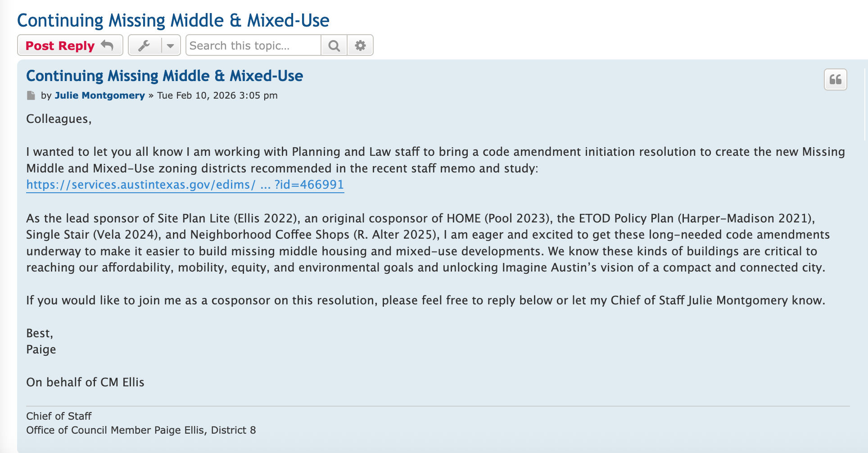Open Julie Montgomery's author profile link
868x453 pixels.
pyautogui.click(x=99, y=95)
